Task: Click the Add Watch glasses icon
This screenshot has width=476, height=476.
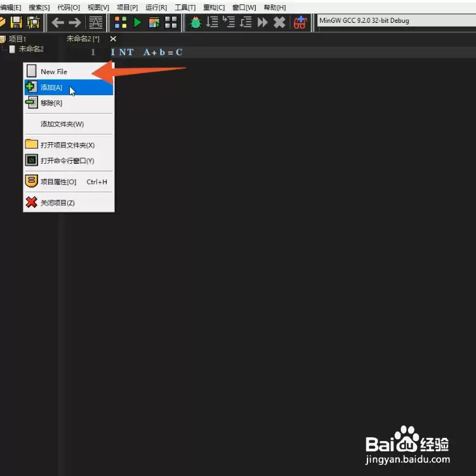Action: 300,22
